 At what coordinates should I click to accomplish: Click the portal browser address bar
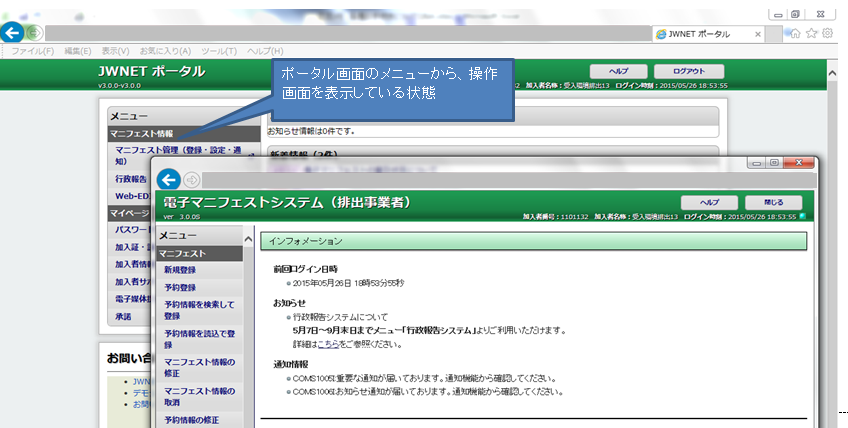coord(349,34)
